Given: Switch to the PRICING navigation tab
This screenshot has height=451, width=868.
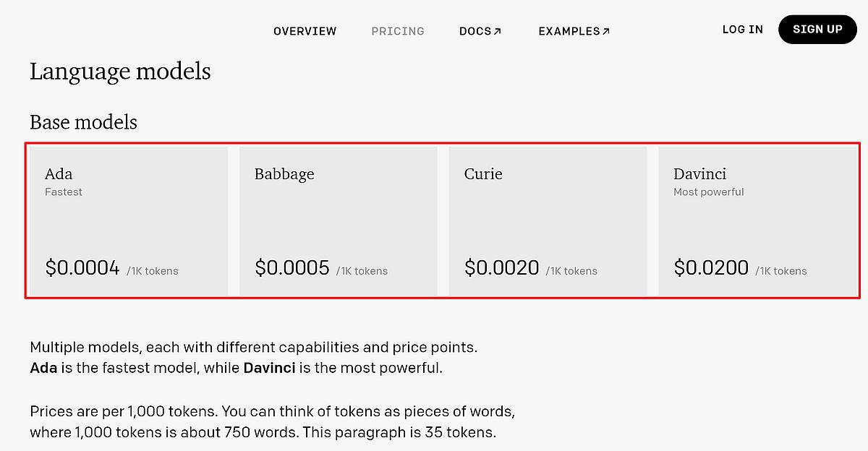Looking at the screenshot, I should [x=398, y=31].
